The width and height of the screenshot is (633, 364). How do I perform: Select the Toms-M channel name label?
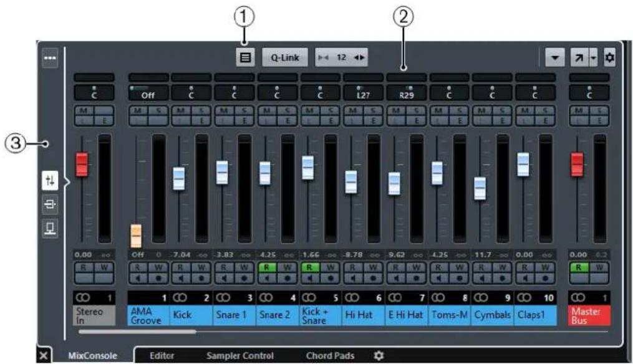click(x=449, y=315)
